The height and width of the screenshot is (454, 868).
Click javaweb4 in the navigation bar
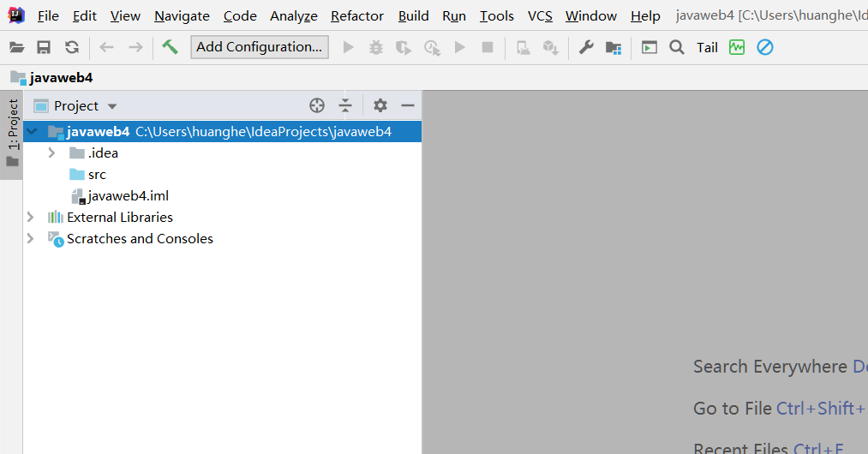[51, 77]
